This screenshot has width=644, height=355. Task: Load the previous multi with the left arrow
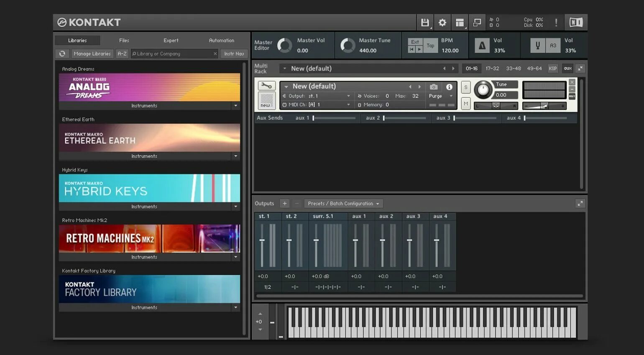point(444,68)
